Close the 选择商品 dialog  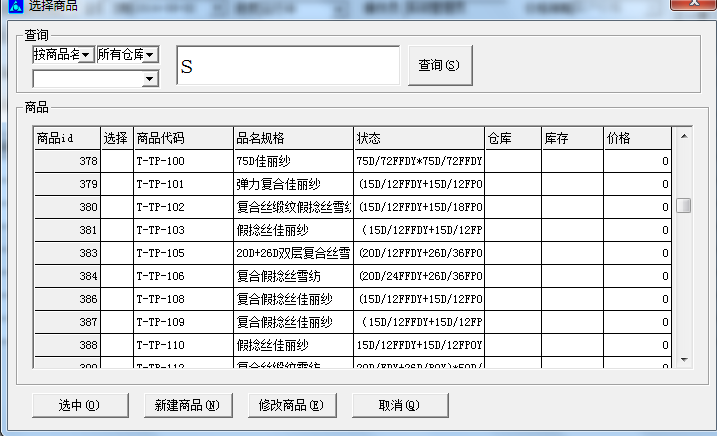[x=694, y=4]
